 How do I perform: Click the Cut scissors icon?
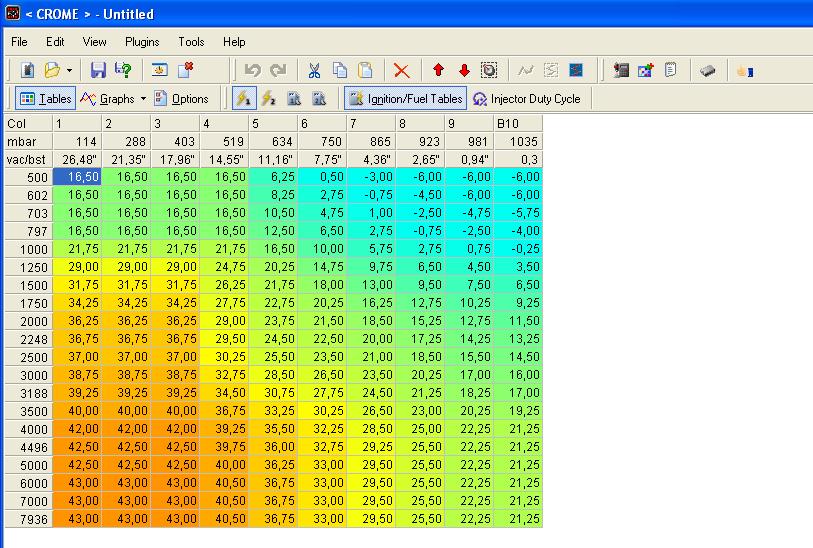tap(314, 70)
